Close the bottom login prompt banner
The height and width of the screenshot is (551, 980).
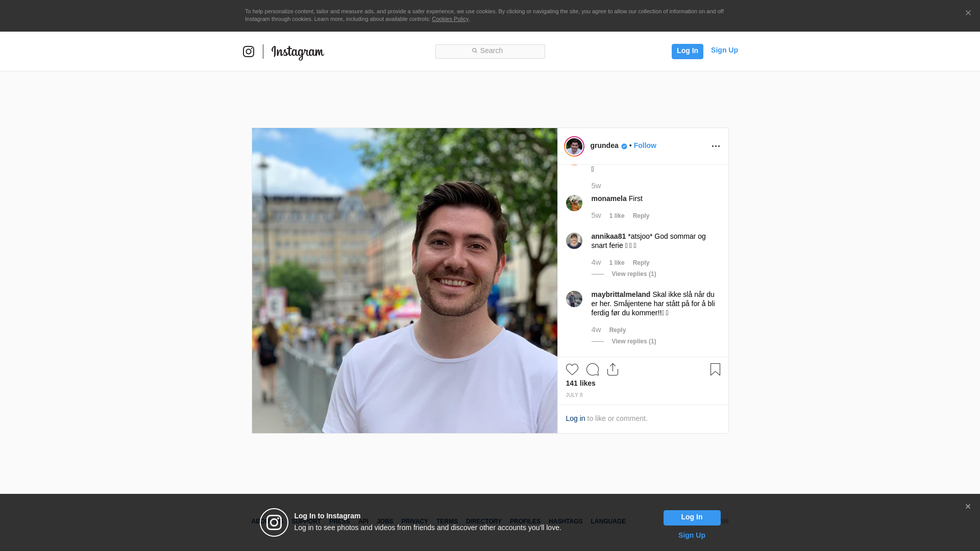click(968, 507)
